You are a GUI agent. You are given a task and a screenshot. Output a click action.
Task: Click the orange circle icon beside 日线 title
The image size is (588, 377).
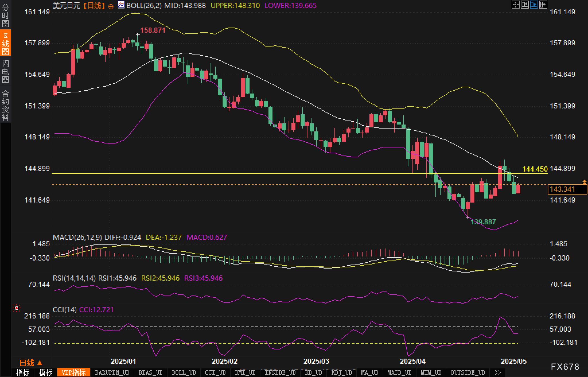[111, 6]
